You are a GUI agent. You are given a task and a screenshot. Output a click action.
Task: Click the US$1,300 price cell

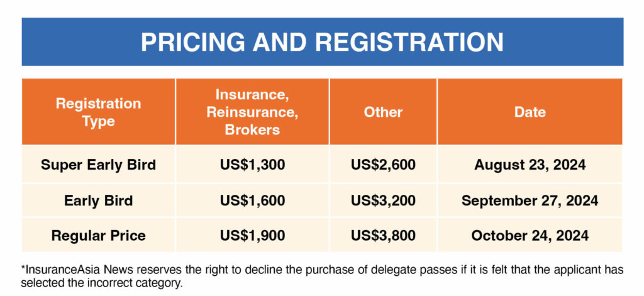pos(252,165)
